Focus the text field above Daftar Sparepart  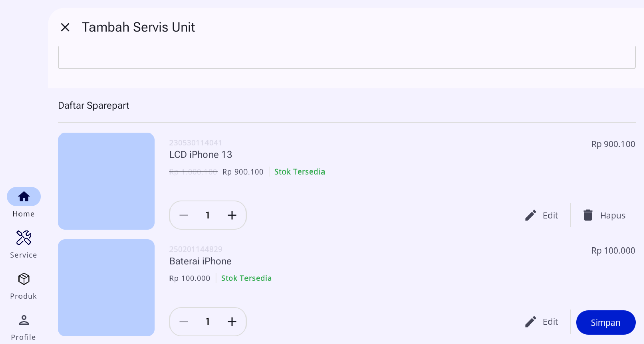[x=346, y=58]
